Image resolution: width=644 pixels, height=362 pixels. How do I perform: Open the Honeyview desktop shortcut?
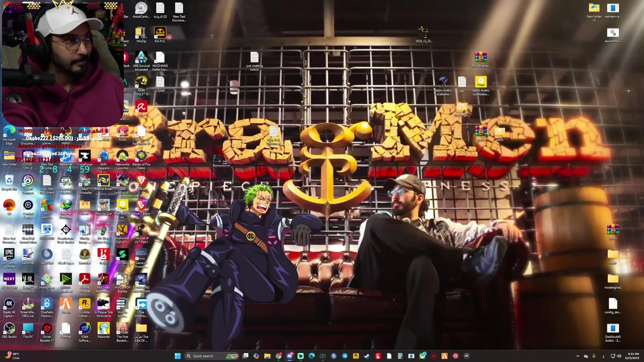47,282
